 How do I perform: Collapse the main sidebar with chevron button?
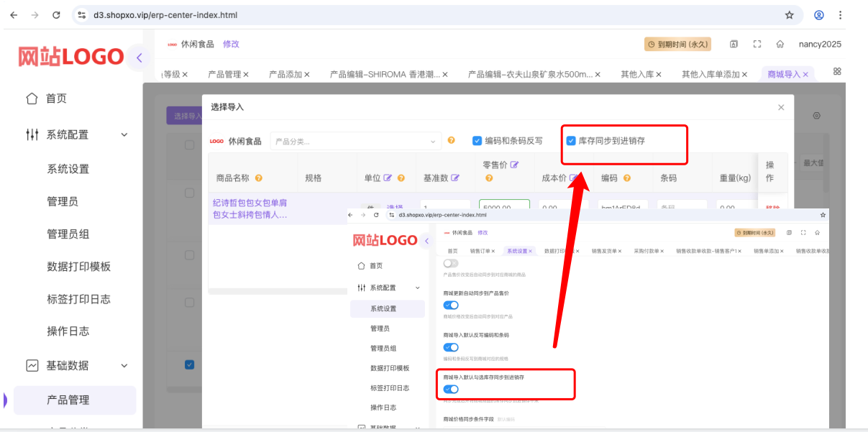139,58
